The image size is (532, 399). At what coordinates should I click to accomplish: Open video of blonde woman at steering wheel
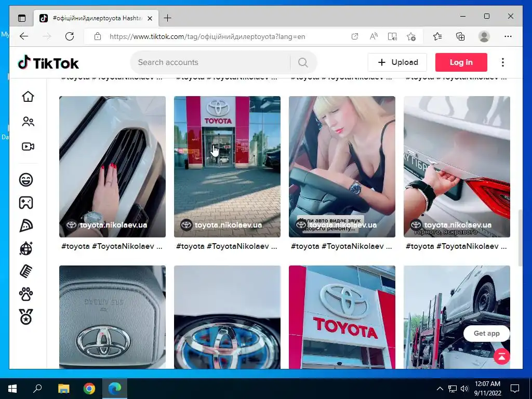pyautogui.click(x=342, y=167)
